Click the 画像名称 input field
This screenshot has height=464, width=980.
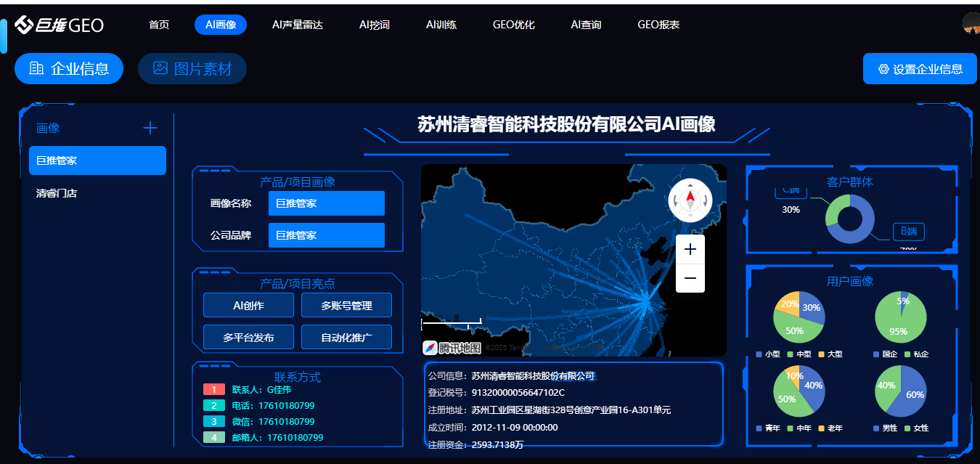click(x=326, y=203)
